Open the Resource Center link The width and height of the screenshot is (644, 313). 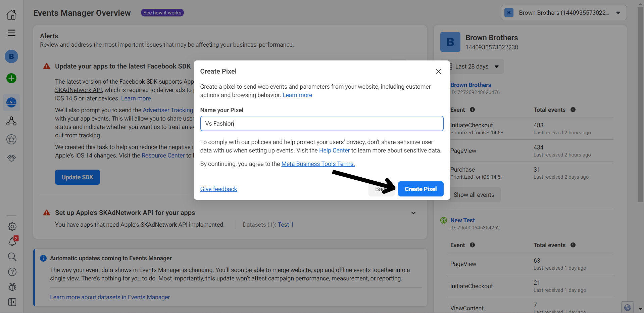[x=163, y=155]
